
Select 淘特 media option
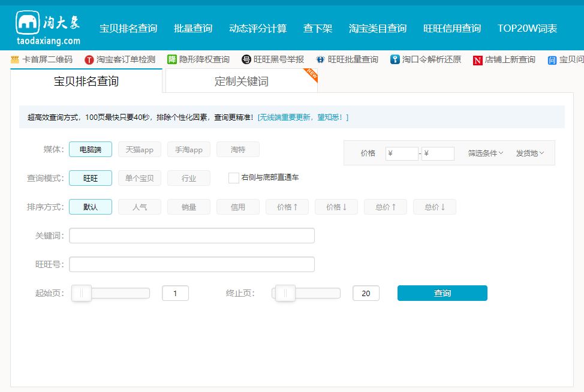tap(238, 149)
